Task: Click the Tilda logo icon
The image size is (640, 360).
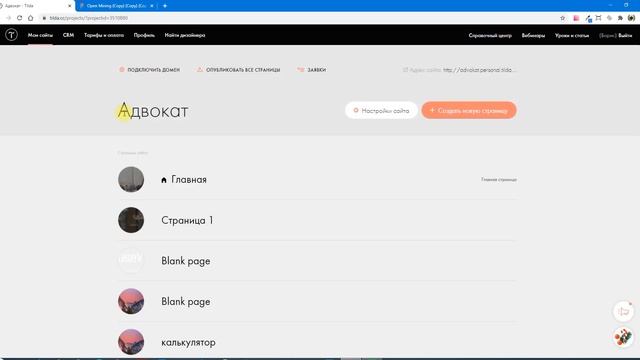Action: (x=11, y=35)
